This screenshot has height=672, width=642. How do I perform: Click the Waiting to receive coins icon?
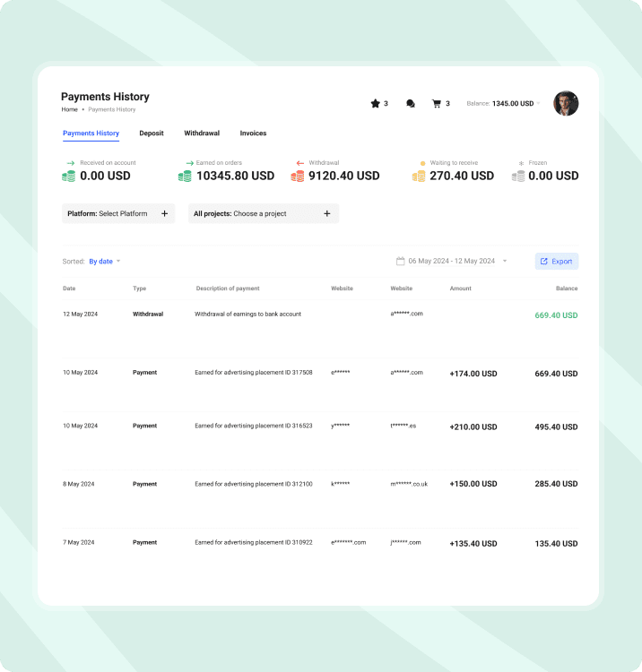coord(419,177)
